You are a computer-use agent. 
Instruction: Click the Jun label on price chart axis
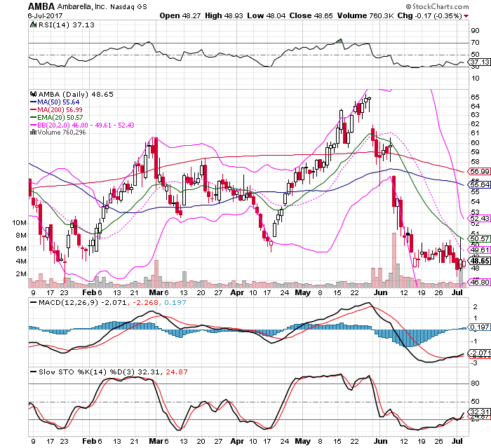pyautogui.click(x=380, y=293)
